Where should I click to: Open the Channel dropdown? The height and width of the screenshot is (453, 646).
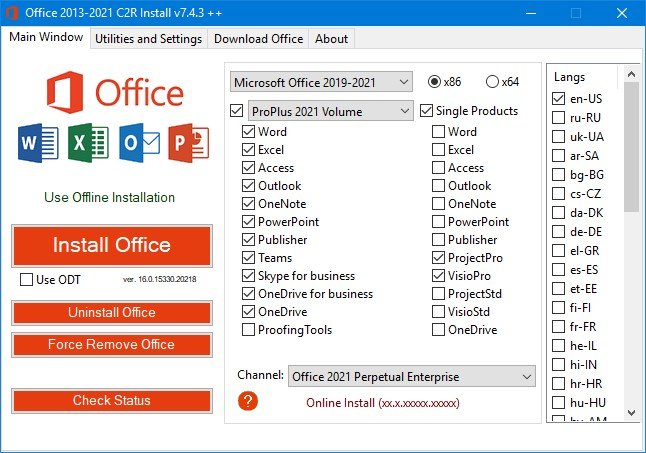pos(412,376)
